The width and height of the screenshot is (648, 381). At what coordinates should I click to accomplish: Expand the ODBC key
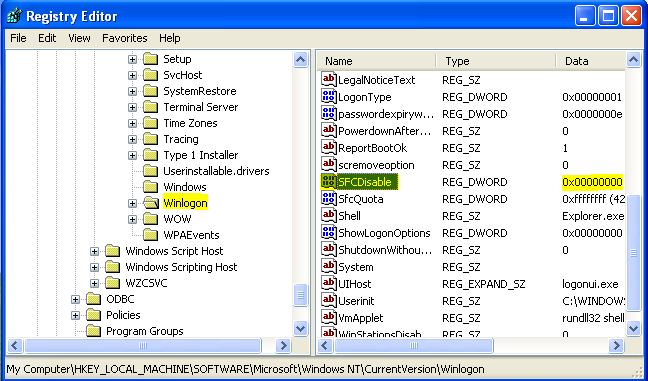click(x=76, y=299)
